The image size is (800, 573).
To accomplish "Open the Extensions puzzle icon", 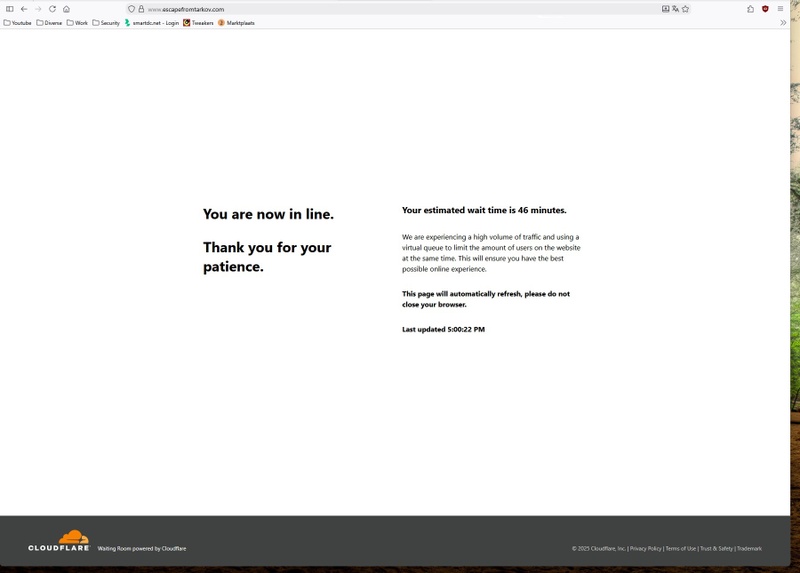I will point(751,9).
